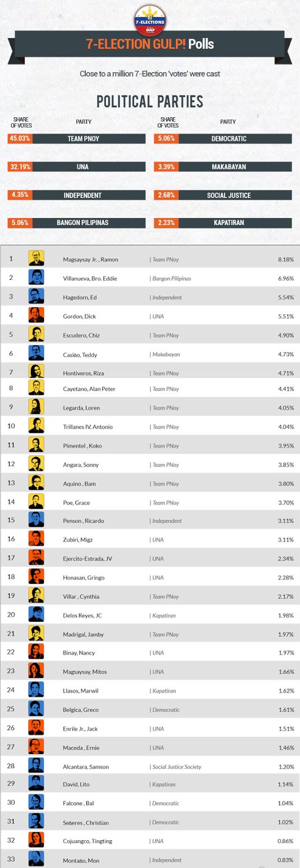Click the Trillanes IV, Antonio name
This screenshot has height=868, width=300.
[x=88, y=427]
